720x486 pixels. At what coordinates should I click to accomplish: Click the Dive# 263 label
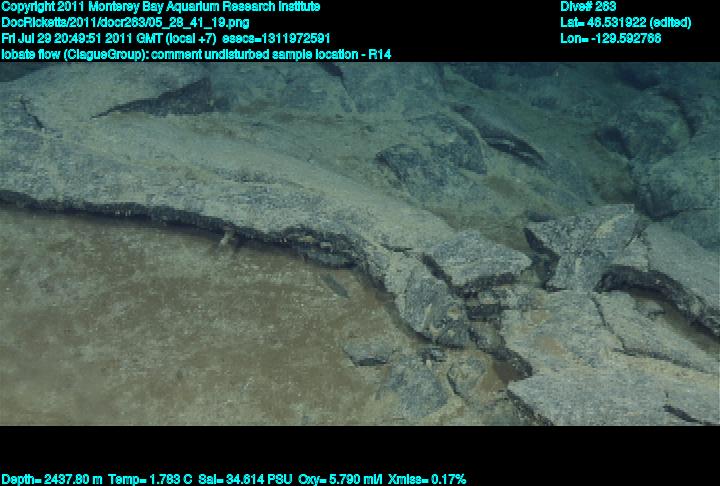[588, 7]
